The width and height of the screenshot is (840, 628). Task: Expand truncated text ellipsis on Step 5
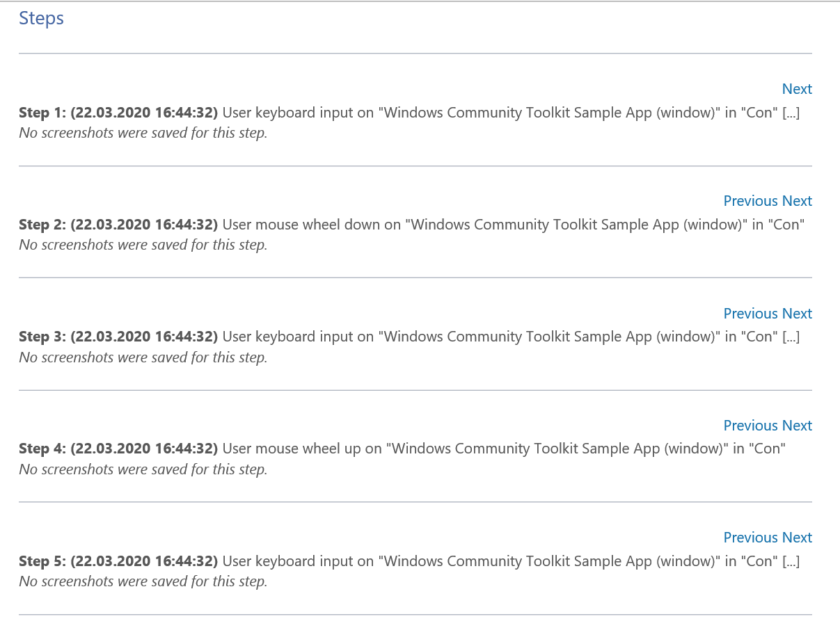791,561
